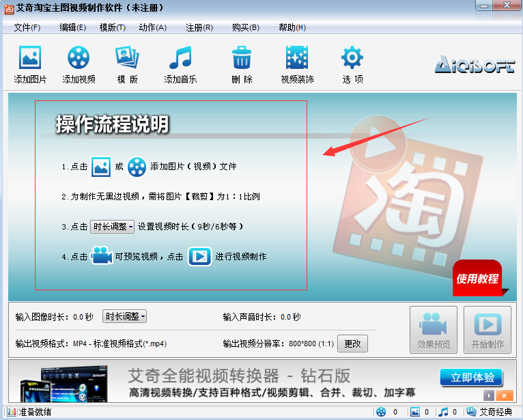Open the 模版 template icon
Image resolution: width=523 pixels, height=420 pixels.
pyautogui.click(x=127, y=57)
